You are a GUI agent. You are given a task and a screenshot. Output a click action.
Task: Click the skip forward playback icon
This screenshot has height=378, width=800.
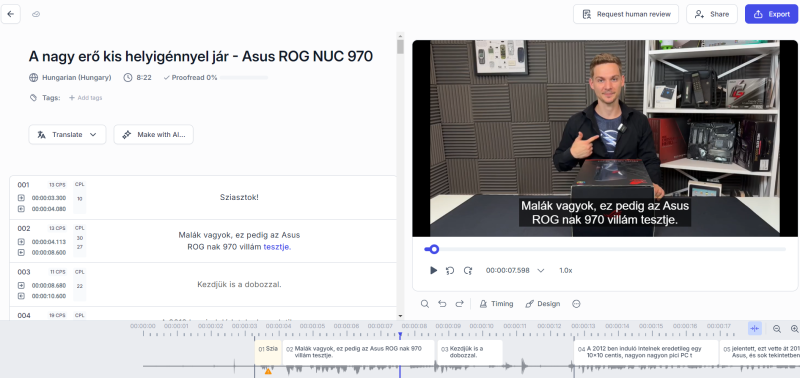468,270
